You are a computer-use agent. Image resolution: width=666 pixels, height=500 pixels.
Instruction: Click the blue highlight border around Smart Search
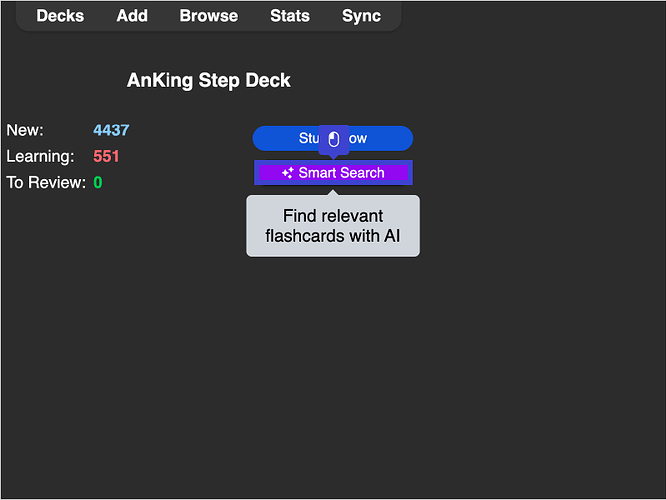256,173
